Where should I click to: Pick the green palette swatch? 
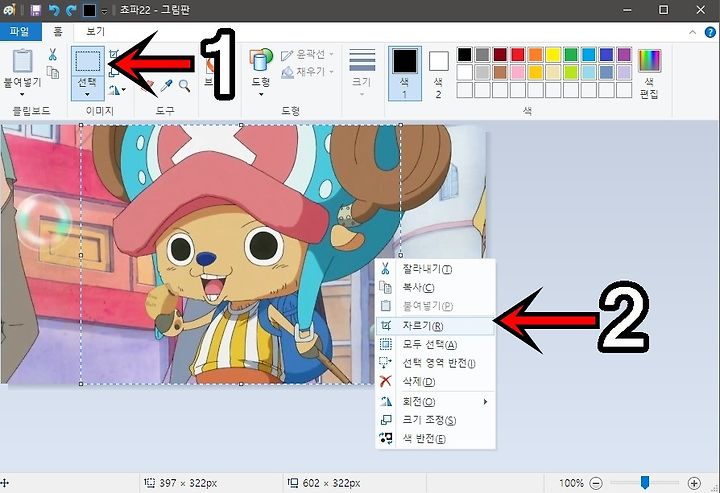point(571,55)
